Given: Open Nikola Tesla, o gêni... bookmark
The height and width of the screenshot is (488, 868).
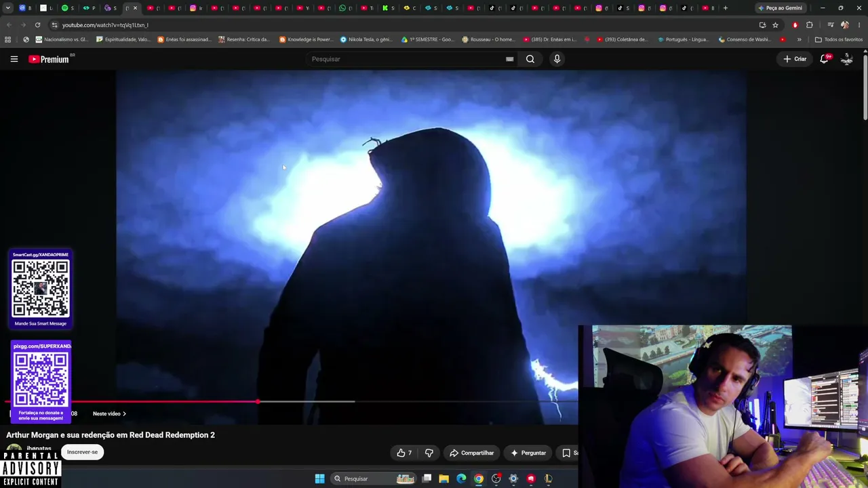Looking at the screenshot, I should coord(366,39).
